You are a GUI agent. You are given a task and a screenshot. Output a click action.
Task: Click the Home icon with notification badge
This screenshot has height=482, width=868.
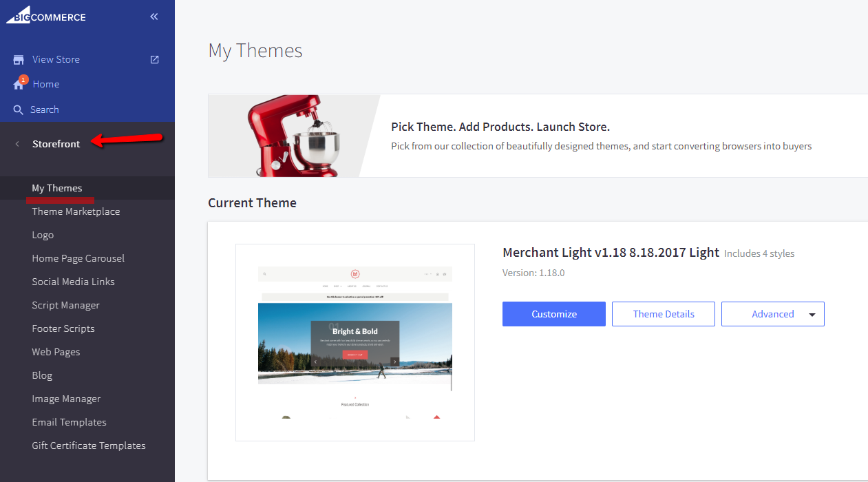19,83
